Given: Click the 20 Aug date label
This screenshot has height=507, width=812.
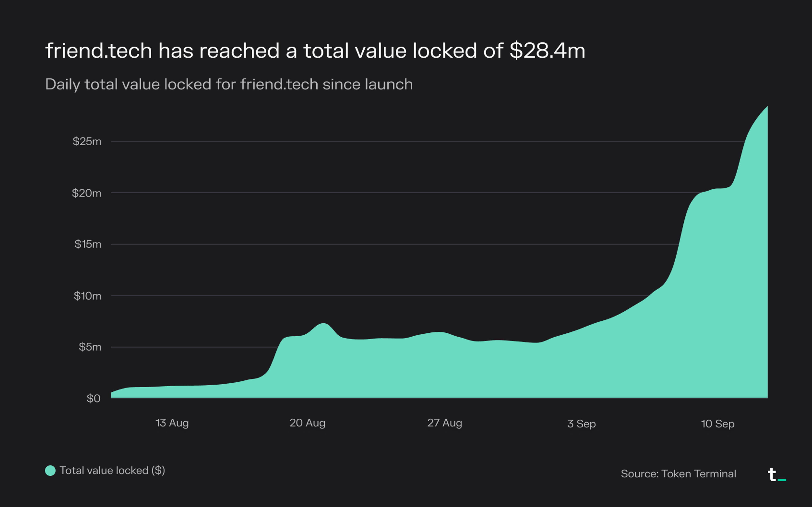Looking at the screenshot, I should click(x=307, y=423).
